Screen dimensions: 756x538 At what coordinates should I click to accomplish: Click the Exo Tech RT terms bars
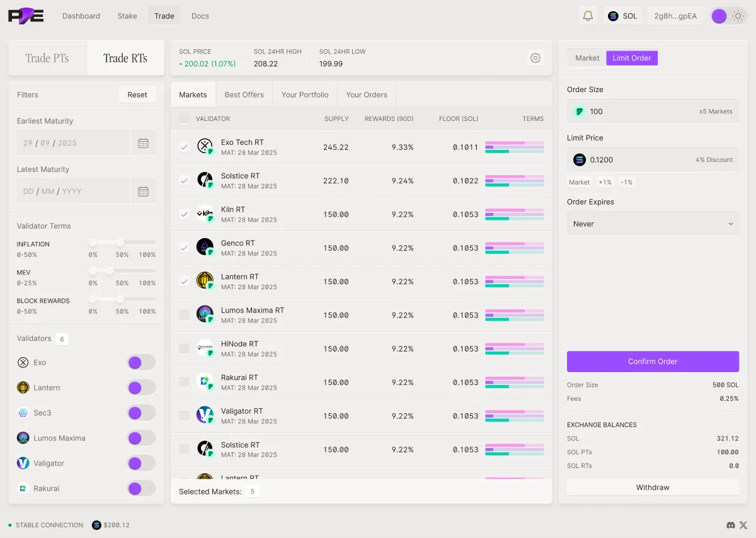514,147
